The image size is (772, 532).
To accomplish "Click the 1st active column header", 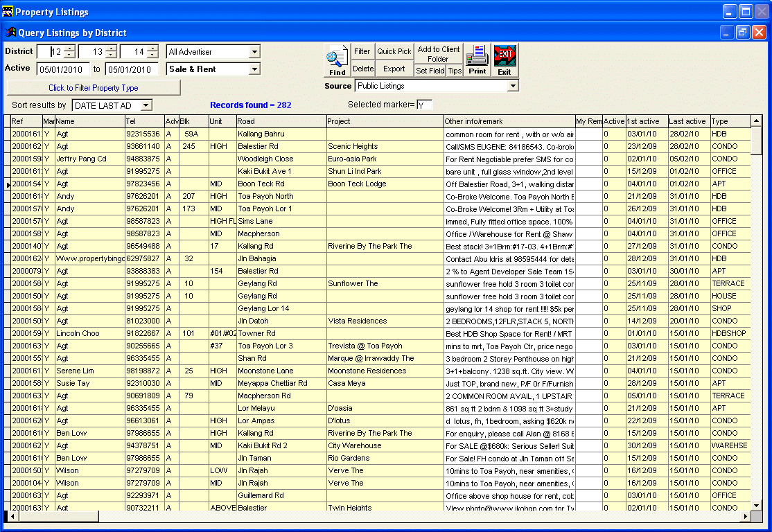I will point(647,121).
